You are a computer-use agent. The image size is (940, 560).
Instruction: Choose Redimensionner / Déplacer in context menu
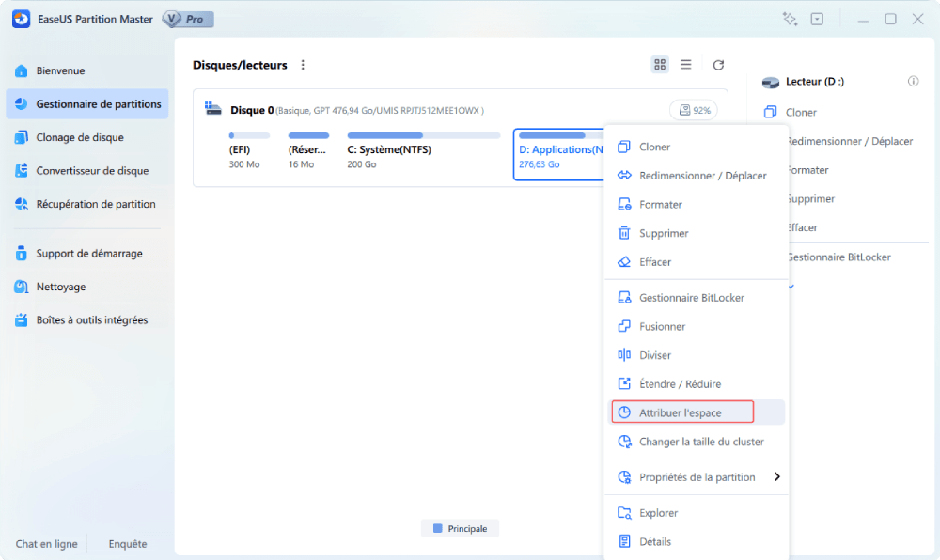point(696,176)
